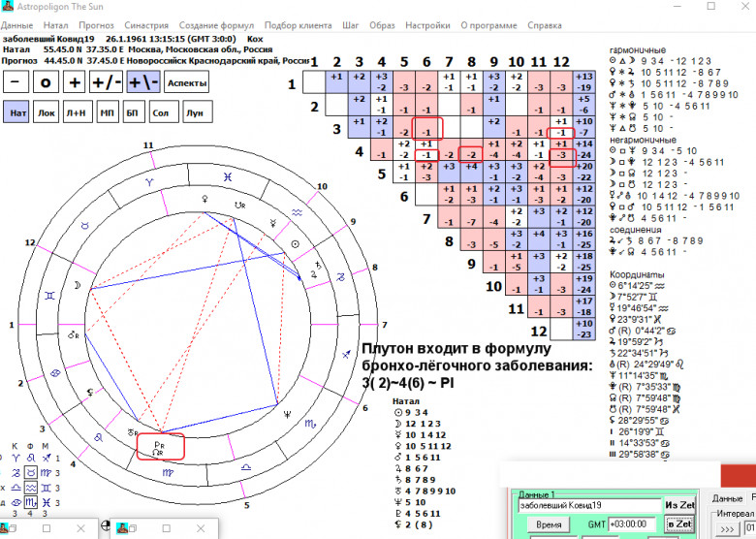Screen dimensions: 756x539
Task: Switch chart mode to Лок
Action: click(x=47, y=111)
